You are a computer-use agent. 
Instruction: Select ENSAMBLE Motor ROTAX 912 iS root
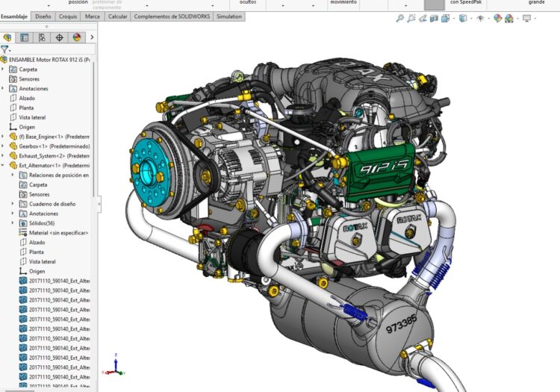click(x=46, y=60)
